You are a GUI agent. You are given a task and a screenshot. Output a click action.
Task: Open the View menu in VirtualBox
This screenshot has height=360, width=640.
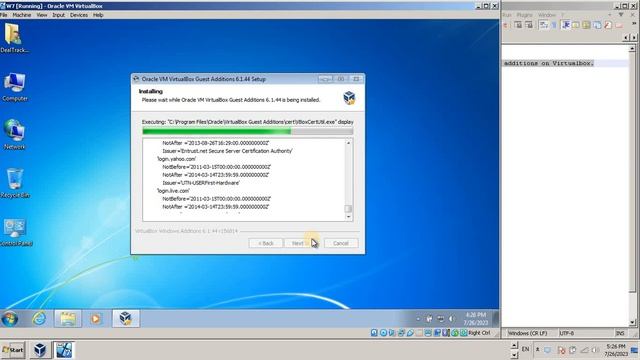[x=42, y=15]
